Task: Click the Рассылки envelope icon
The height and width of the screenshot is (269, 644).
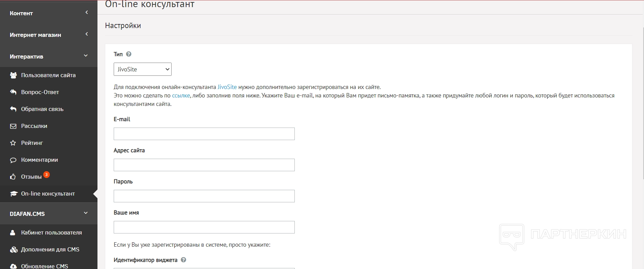Action: coord(13,126)
